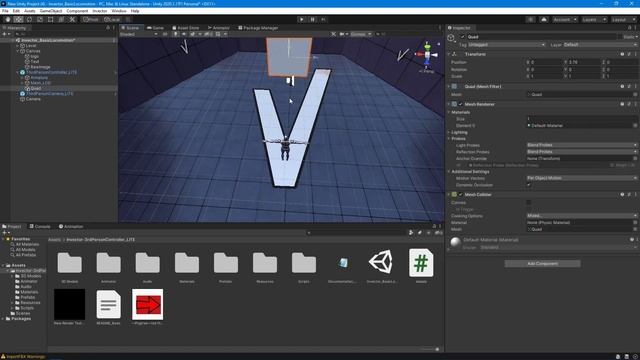Switch to the Game tab
Image resolution: width=640 pixels, height=360 pixels.
155,28
